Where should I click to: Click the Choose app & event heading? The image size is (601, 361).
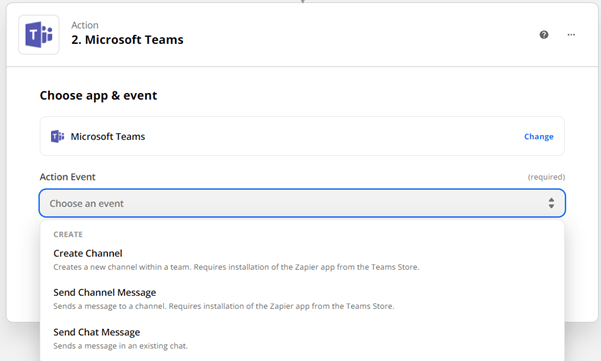pos(99,96)
